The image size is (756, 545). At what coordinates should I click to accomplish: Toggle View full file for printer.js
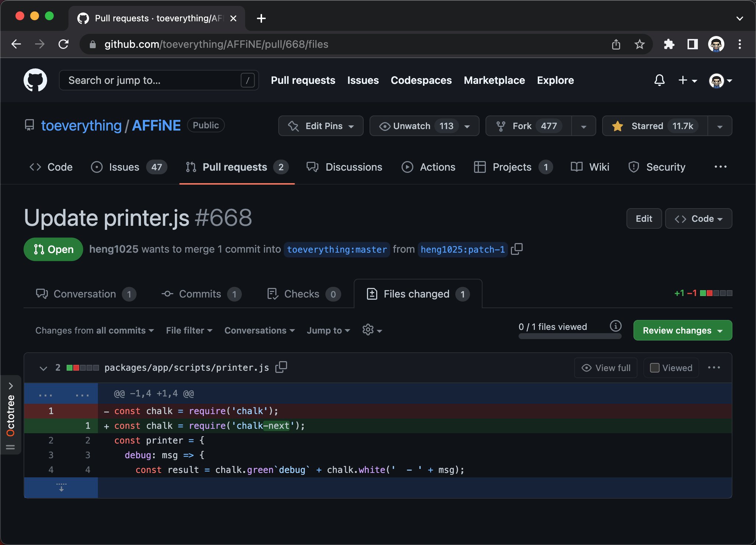coord(606,368)
